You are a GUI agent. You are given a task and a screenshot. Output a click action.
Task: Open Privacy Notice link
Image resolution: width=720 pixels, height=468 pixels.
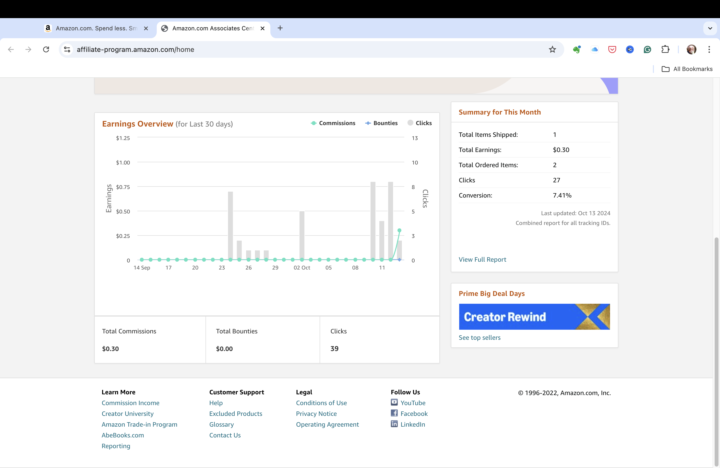(316, 414)
